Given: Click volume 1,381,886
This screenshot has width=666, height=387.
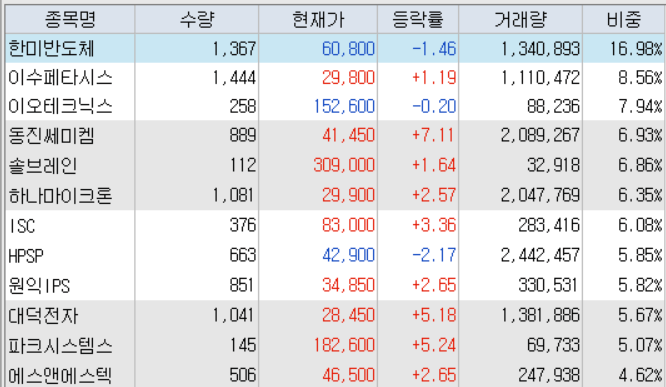Looking at the screenshot, I should [540, 315].
